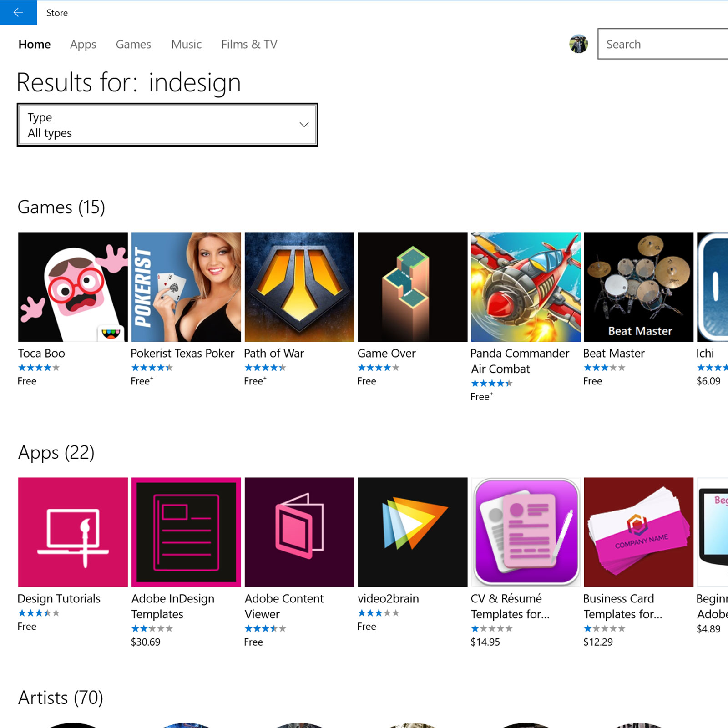
Task: Click the Beat Master title text
Action: 614,353
